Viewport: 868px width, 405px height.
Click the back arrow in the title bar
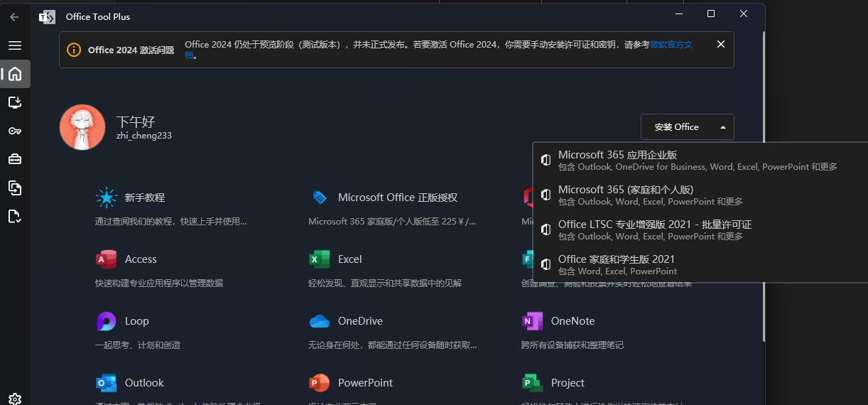point(14,16)
